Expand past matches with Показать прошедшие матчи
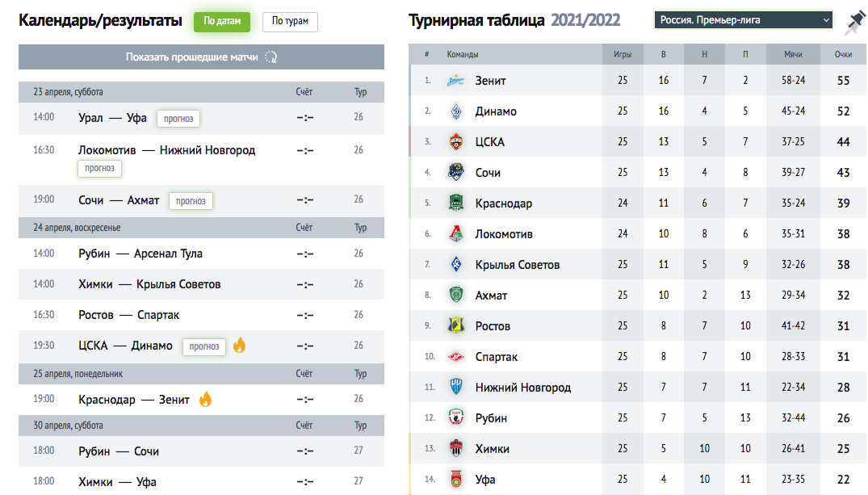Screen dimensions: 868x495 click(x=201, y=57)
